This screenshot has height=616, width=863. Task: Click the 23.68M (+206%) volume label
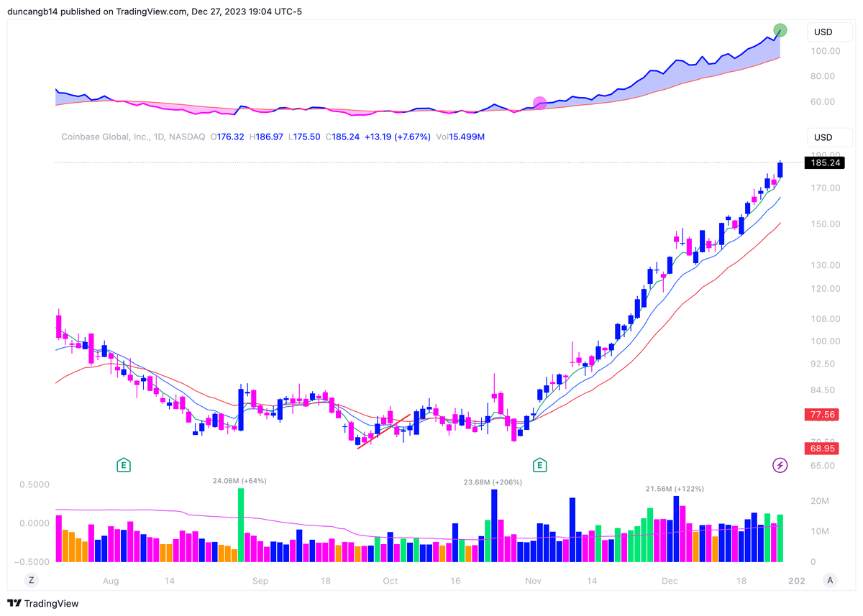(x=493, y=482)
